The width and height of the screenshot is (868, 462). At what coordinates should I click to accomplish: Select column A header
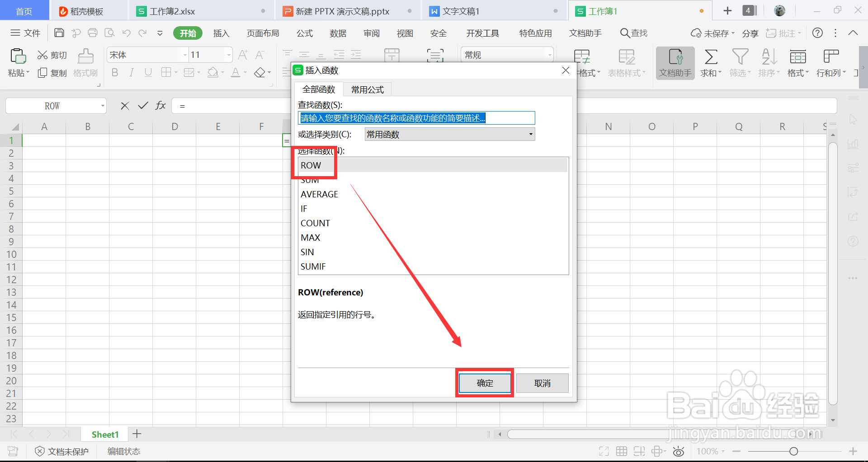(x=44, y=126)
